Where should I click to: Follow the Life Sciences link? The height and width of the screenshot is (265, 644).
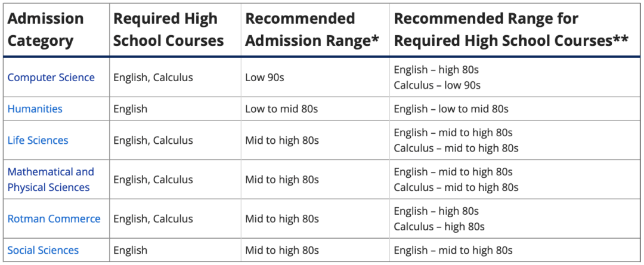click(x=38, y=140)
